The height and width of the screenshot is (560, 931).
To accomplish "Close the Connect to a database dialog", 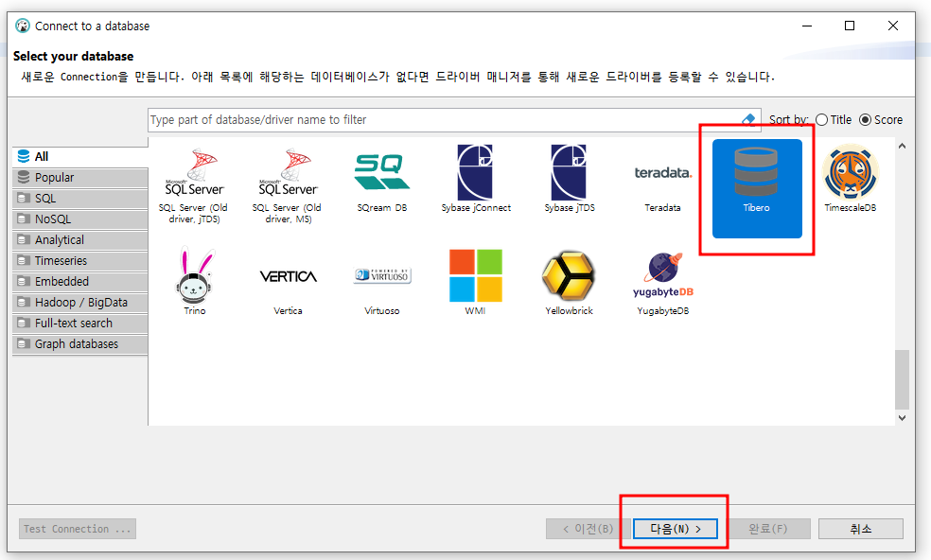I will click(892, 26).
